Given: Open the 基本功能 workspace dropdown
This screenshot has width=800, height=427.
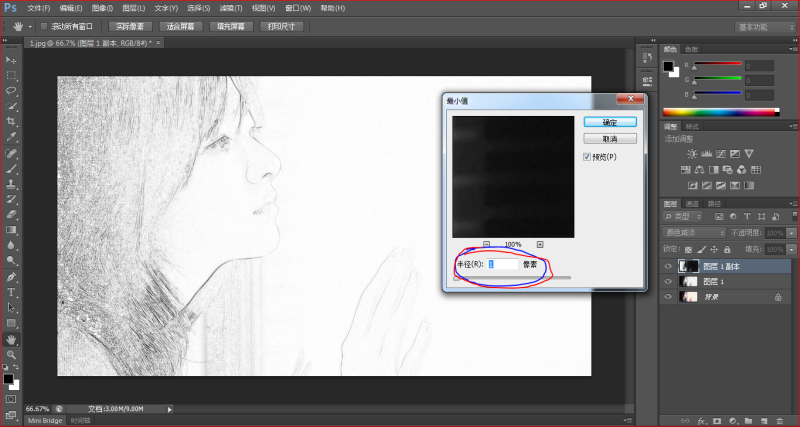Looking at the screenshot, I should tap(764, 27).
